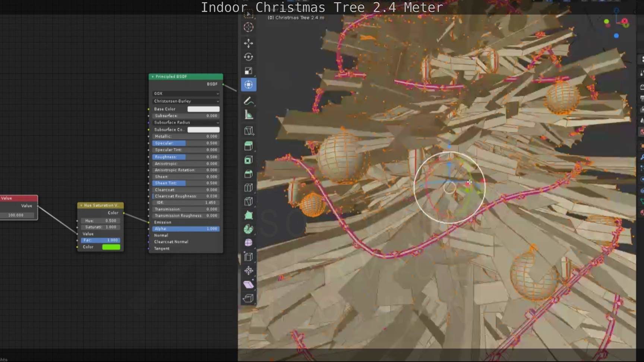Click the Tangent input label
The image size is (644, 362).
click(162, 249)
